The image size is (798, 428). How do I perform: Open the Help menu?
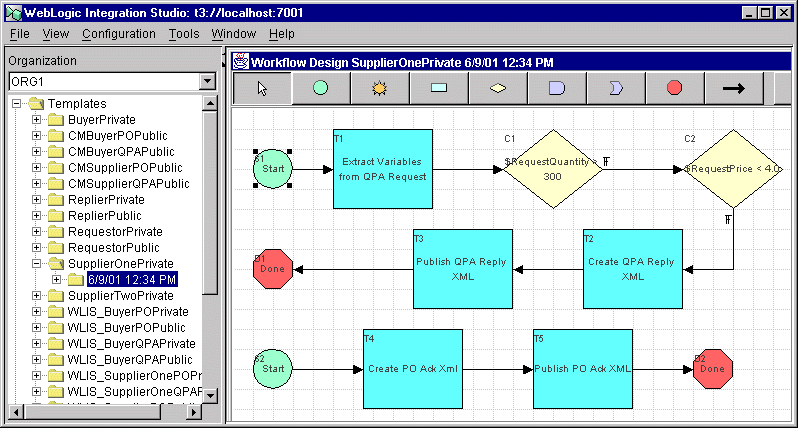tap(281, 34)
